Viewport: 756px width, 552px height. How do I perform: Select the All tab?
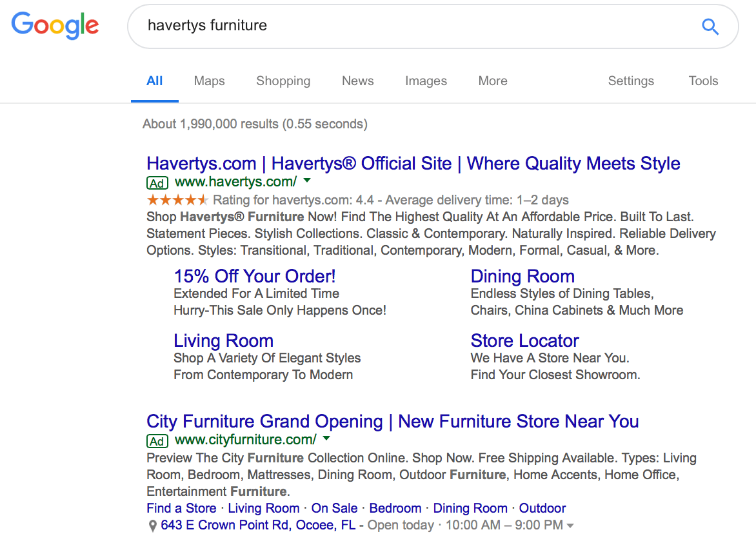pos(154,81)
